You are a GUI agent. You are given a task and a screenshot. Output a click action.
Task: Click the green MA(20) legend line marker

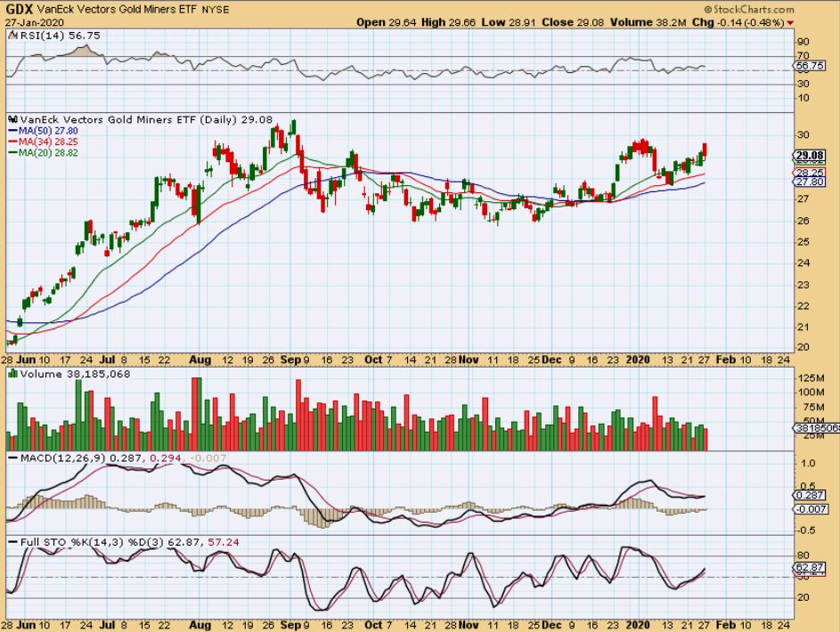pos(12,153)
